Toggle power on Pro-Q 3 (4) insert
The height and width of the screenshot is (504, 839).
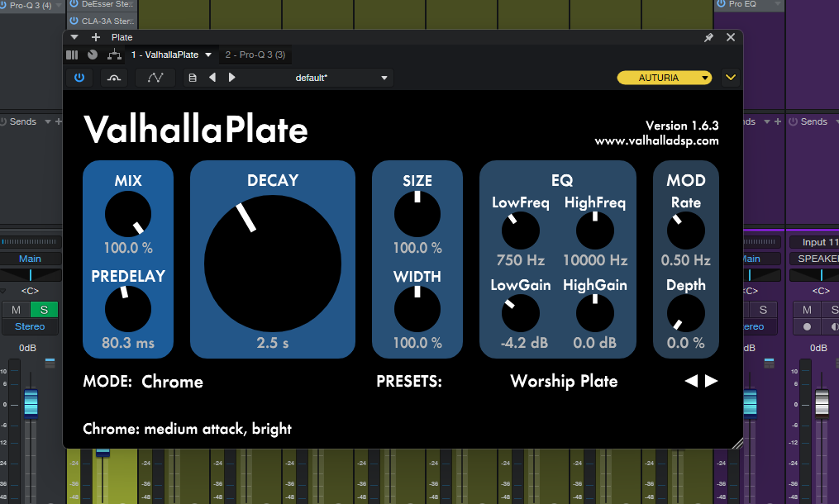[4, 5]
